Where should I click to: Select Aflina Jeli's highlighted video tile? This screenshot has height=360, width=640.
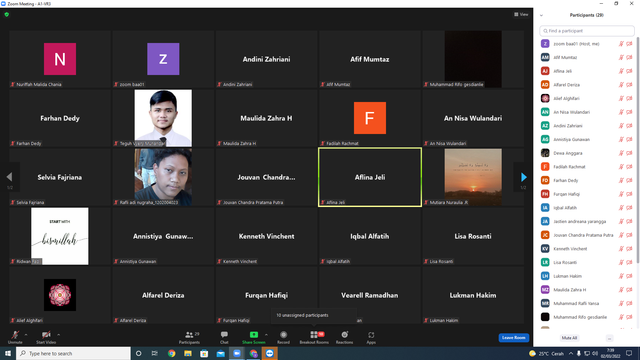click(370, 177)
